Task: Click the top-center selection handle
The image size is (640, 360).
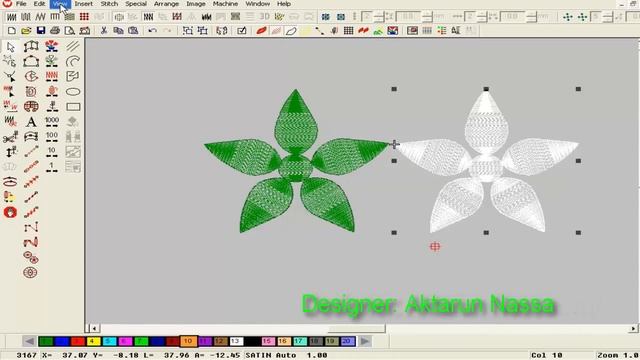Action: pos(486,89)
